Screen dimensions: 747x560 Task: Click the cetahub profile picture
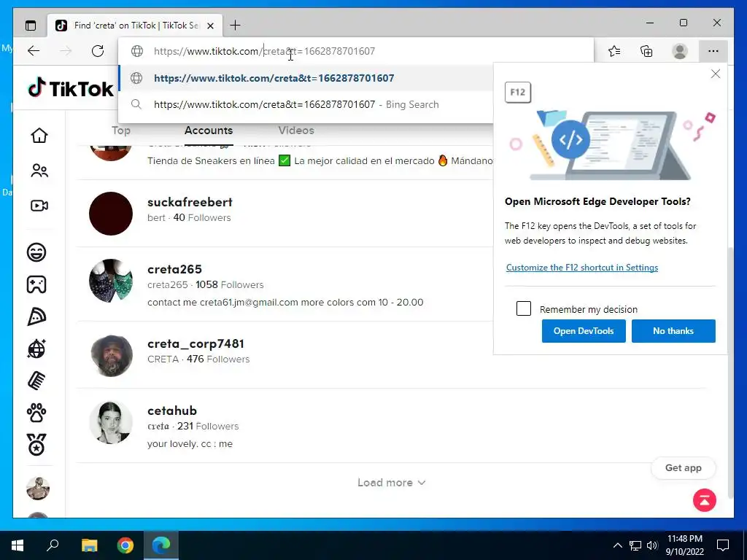tap(111, 422)
